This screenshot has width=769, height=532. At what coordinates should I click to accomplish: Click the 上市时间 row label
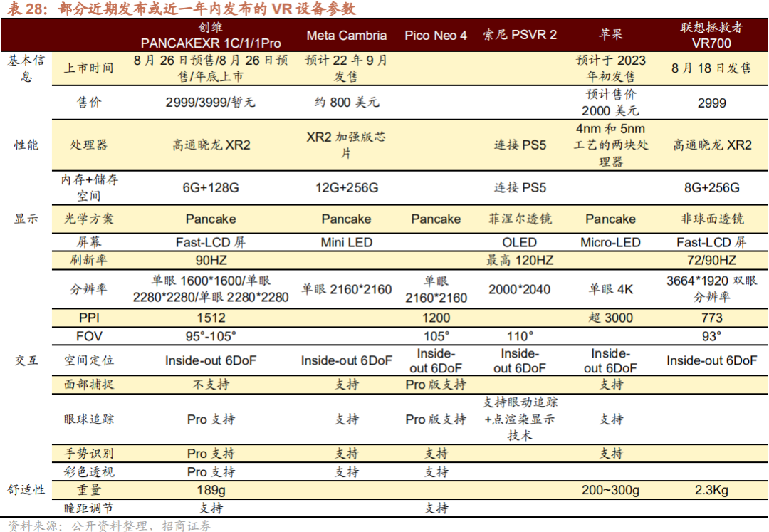pyautogui.click(x=89, y=68)
